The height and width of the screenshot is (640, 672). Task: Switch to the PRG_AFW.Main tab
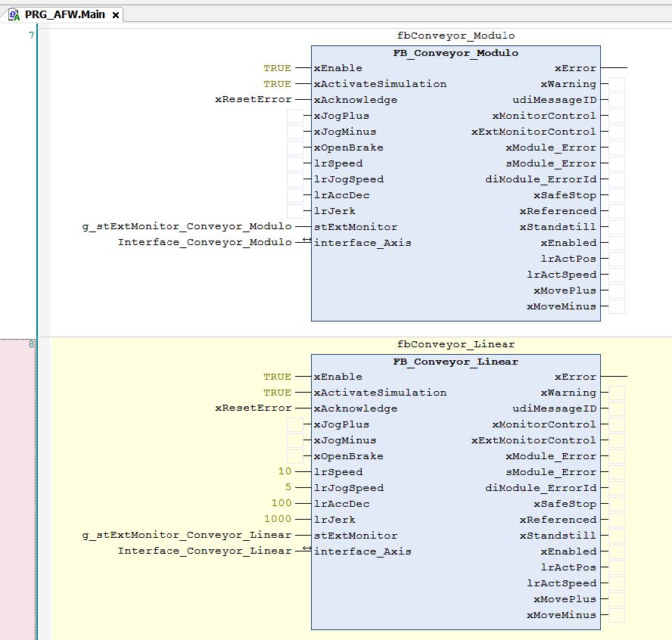click(65, 14)
